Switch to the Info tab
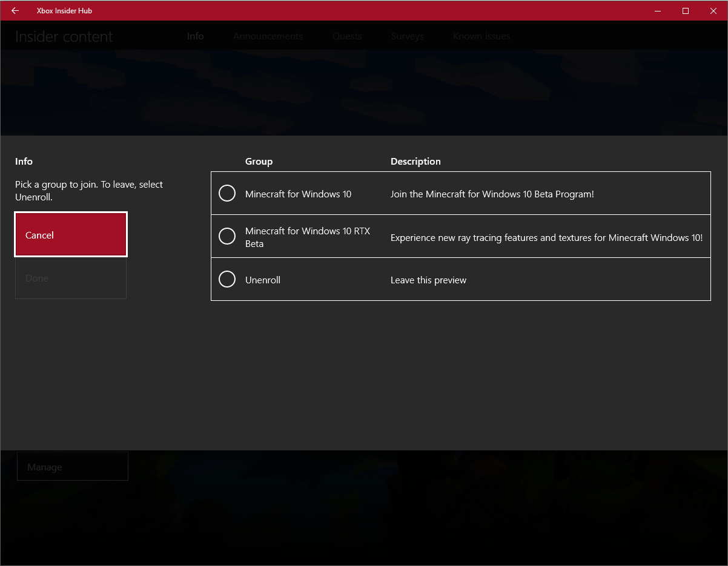The image size is (728, 566). (x=195, y=36)
